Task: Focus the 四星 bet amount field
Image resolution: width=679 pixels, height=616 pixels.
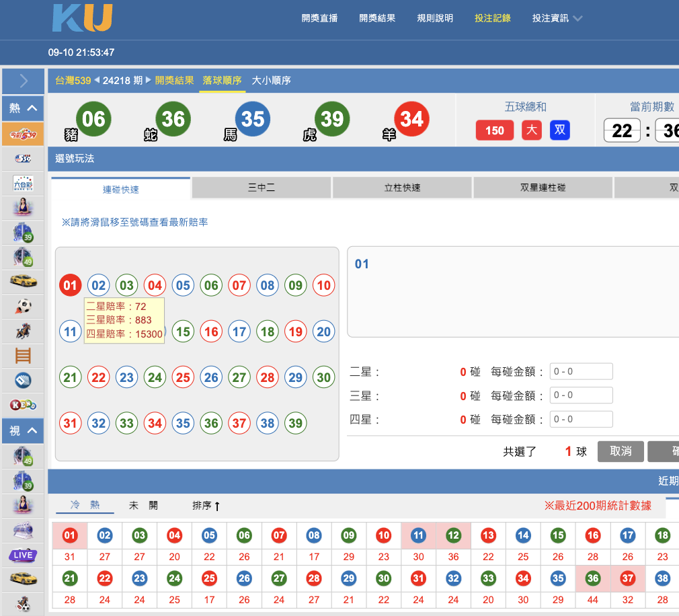Action: point(581,420)
